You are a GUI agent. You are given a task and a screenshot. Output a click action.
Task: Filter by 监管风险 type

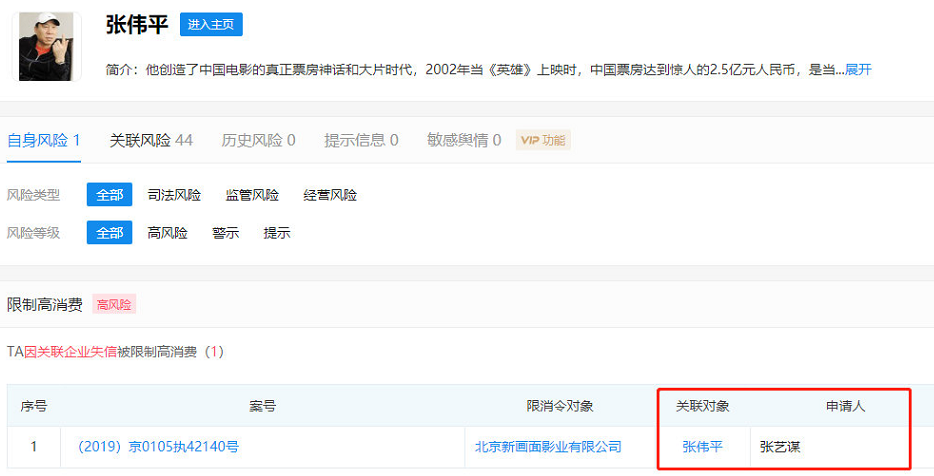[x=252, y=195]
